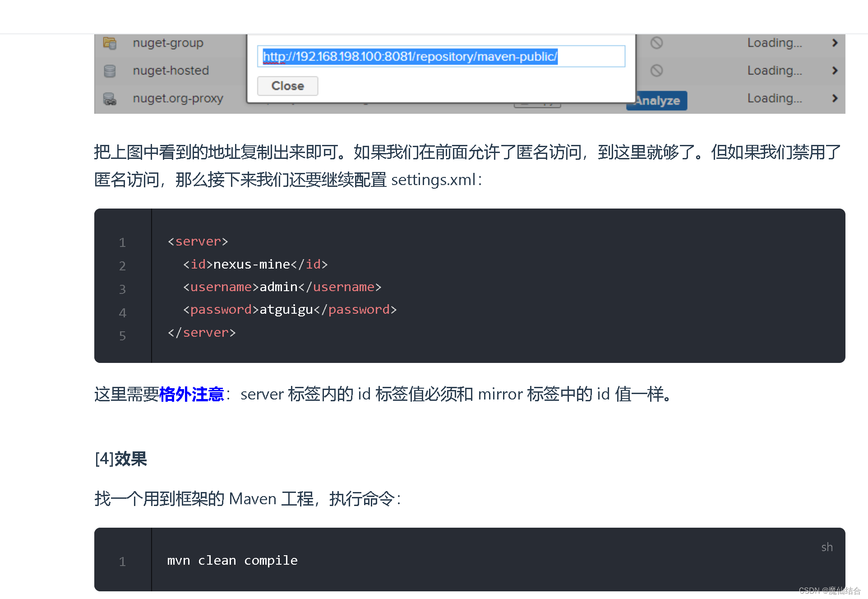
Task: Click the blue 格外注意 emphasized text
Action: tap(191, 394)
